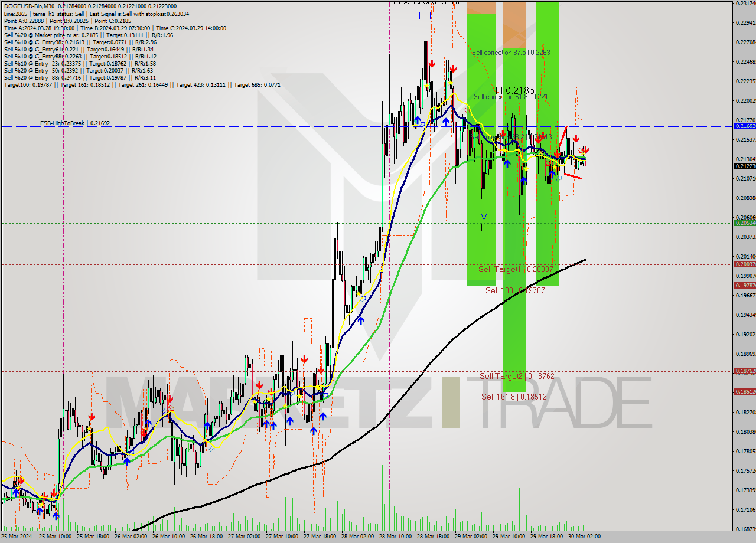Viewport: 756px width, 543px height.
Task: Click the 0.20838 price scale value
Action: 745,198
